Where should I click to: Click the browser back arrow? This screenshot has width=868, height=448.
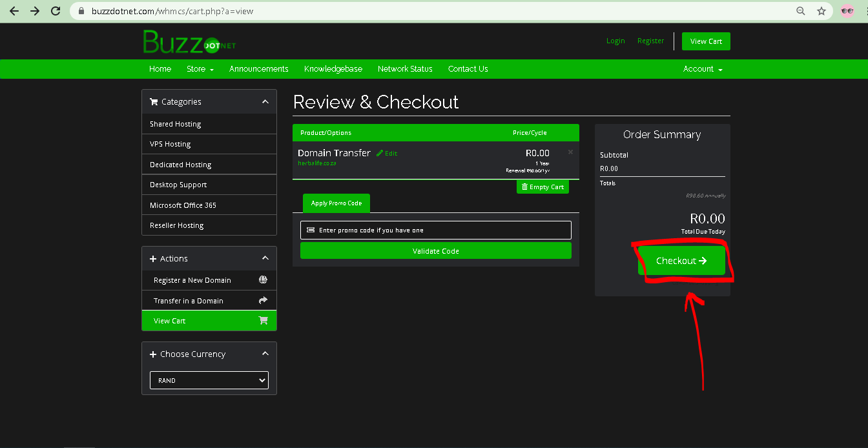point(14,11)
